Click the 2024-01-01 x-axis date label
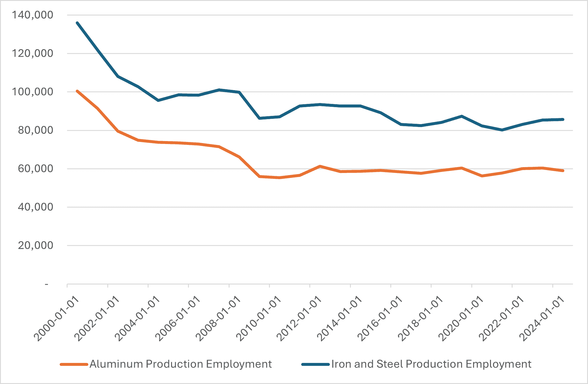588x384 pixels. [x=542, y=318]
